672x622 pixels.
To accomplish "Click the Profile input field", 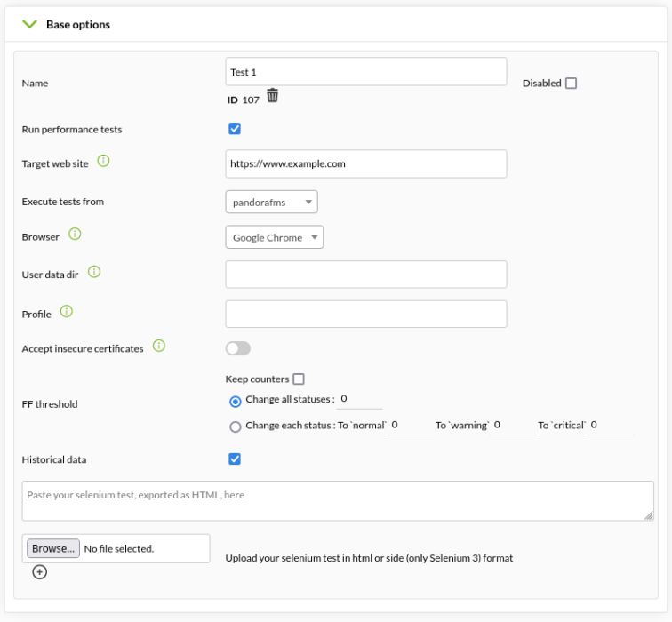I will (366, 314).
